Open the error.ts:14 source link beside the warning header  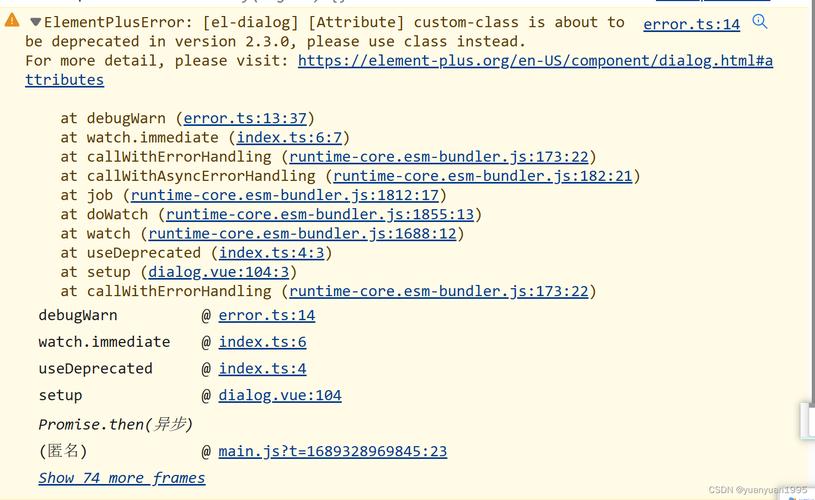tap(691, 24)
